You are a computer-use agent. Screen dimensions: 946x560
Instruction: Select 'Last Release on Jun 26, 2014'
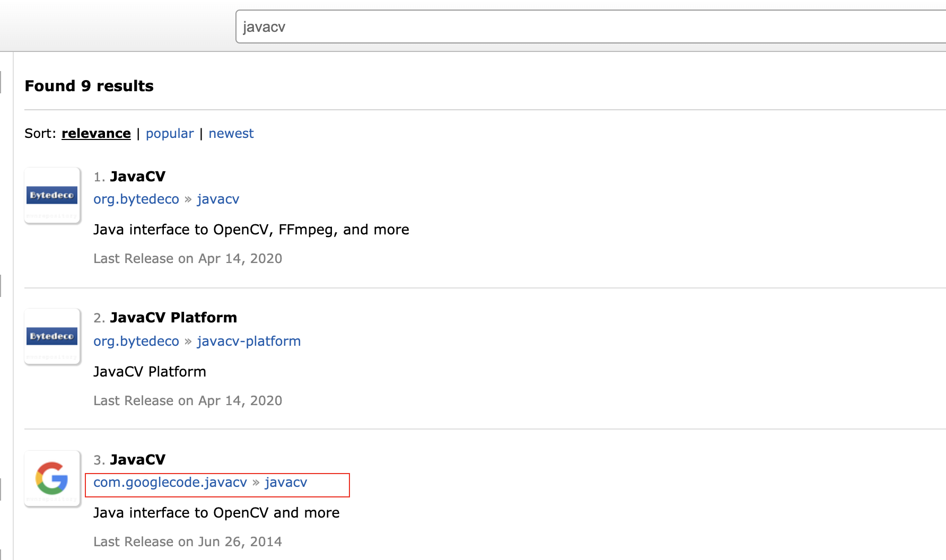188,542
